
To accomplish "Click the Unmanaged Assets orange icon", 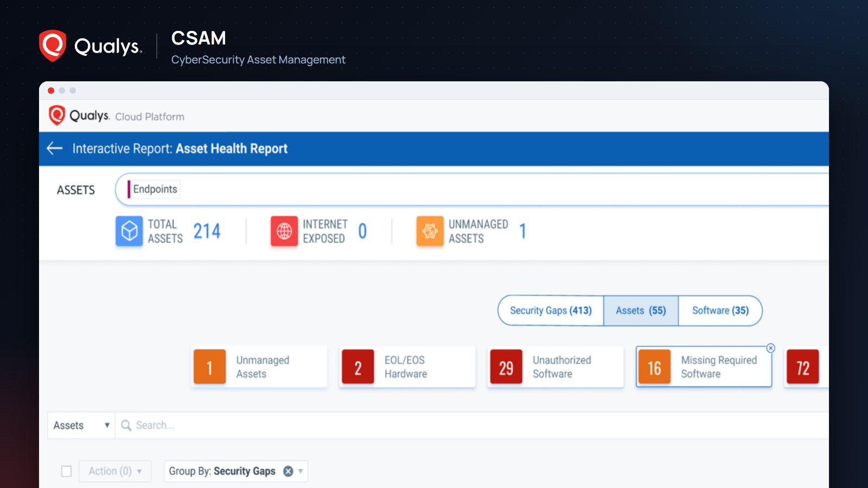I will click(430, 231).
